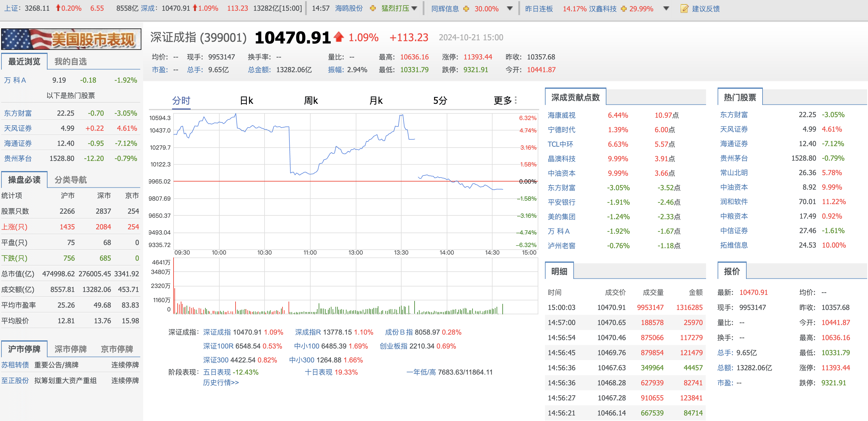Open 贵州茅台 in left hot stocks list
This screenshot has height=421, width=868.
(18, 158)
